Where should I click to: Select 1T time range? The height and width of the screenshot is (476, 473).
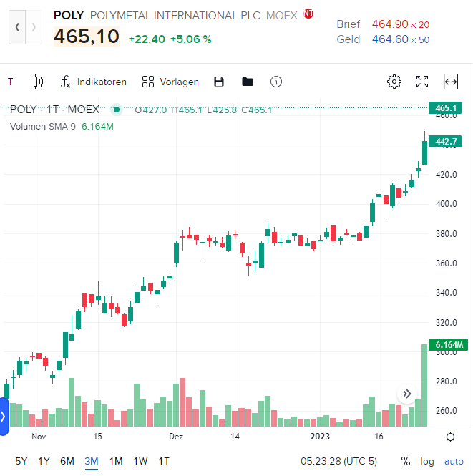pos(164,461)
